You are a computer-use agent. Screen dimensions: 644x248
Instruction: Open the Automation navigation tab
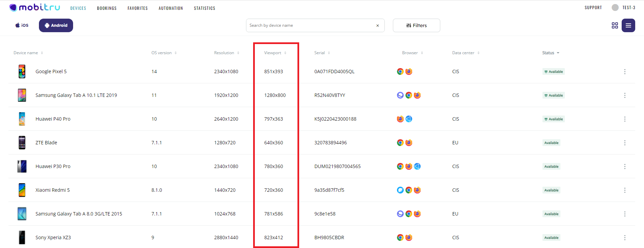(171, 8)
